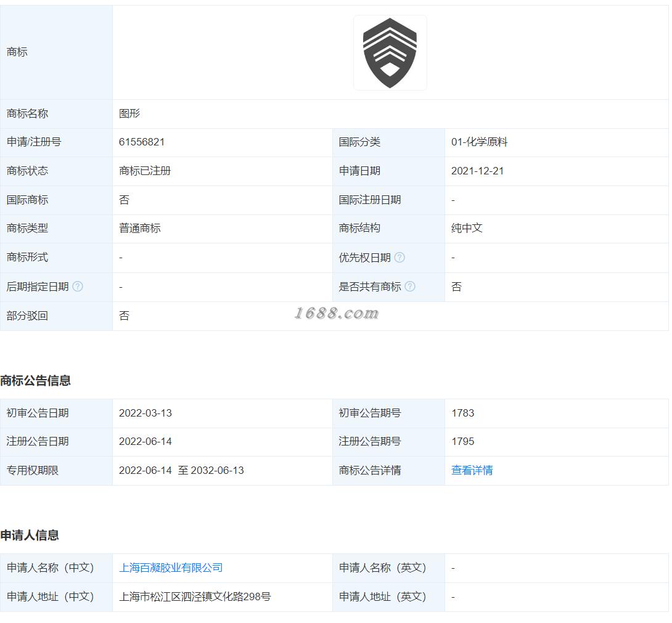This screenshot has height=623, width=672.
Task: Click the 申请/注册号 label cell
Action: coord(56,142)
